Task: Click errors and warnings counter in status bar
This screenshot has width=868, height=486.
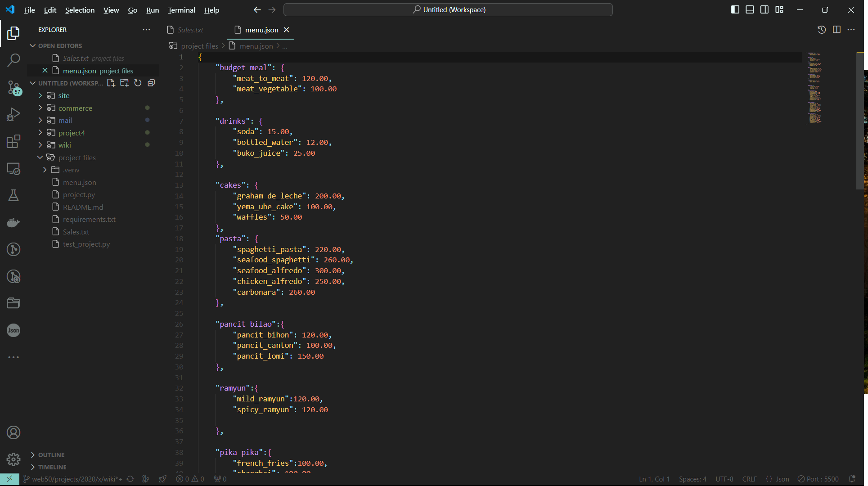Action: [x=190, y=479]
